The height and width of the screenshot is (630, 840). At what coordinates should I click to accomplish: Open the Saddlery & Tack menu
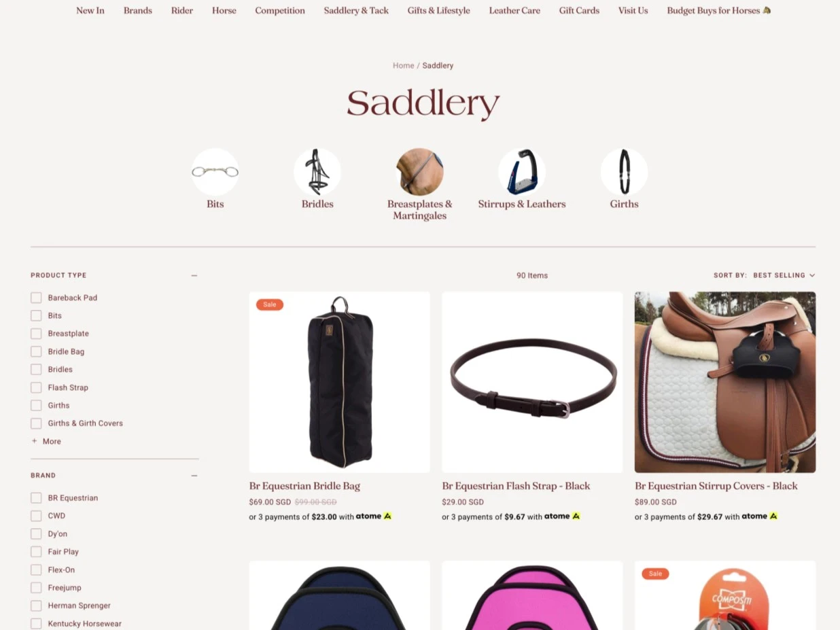tap(356, 11)
